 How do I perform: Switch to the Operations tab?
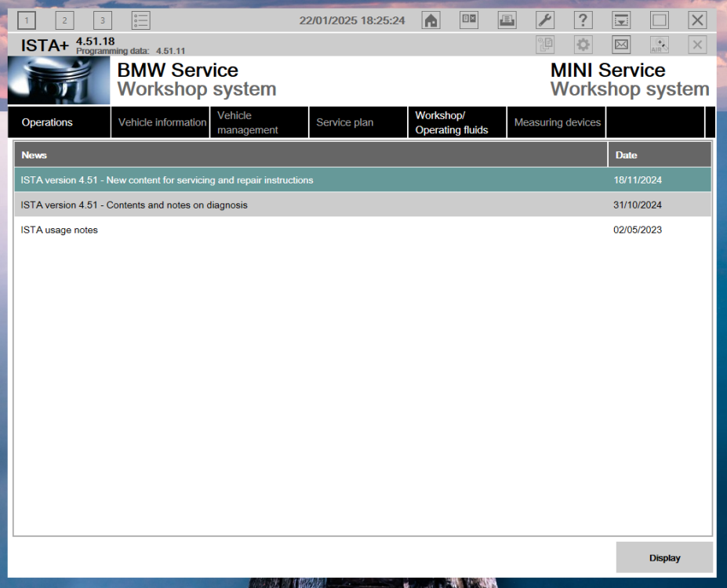point(60,122)
